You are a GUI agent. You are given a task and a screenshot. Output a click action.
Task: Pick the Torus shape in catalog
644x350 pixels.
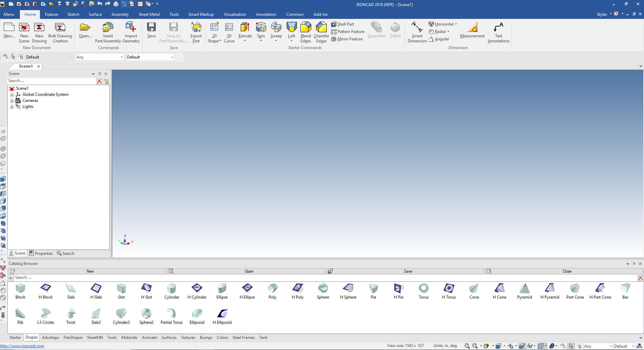tap(424, 291)
